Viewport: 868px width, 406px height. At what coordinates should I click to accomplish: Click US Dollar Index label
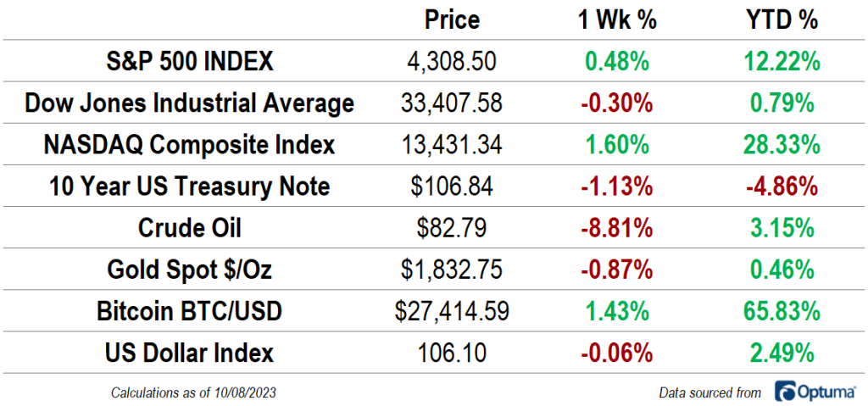[189, 353]
